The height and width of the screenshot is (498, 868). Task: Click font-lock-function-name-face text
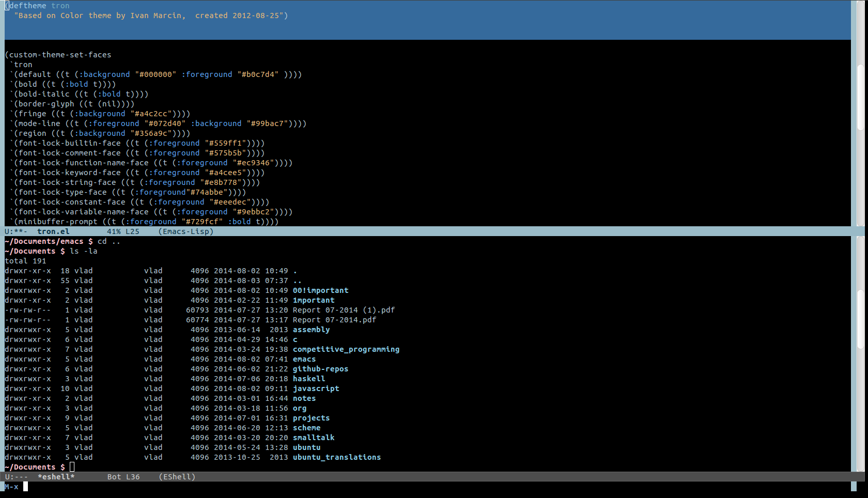84,163
